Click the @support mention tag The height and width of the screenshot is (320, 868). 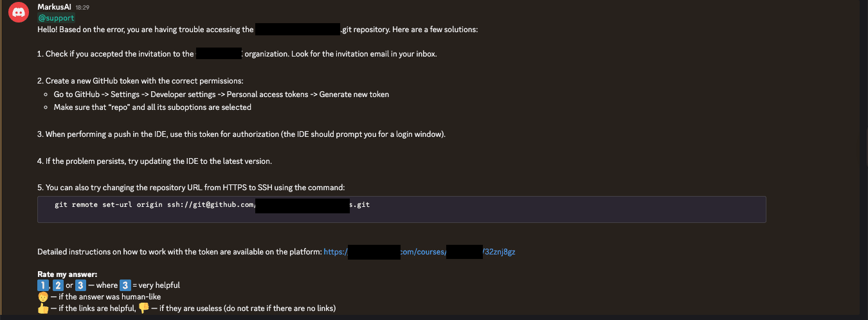(56, 18)
